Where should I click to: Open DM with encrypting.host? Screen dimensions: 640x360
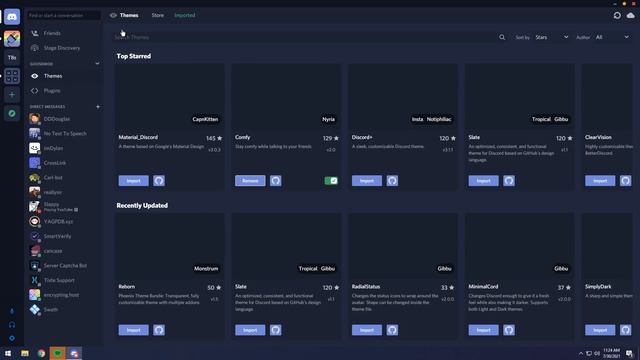64,295
